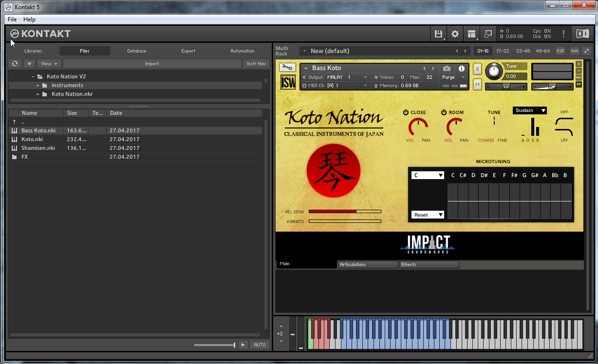
Task: Open the Effects instrument tab
Action: tap(430, 265)
